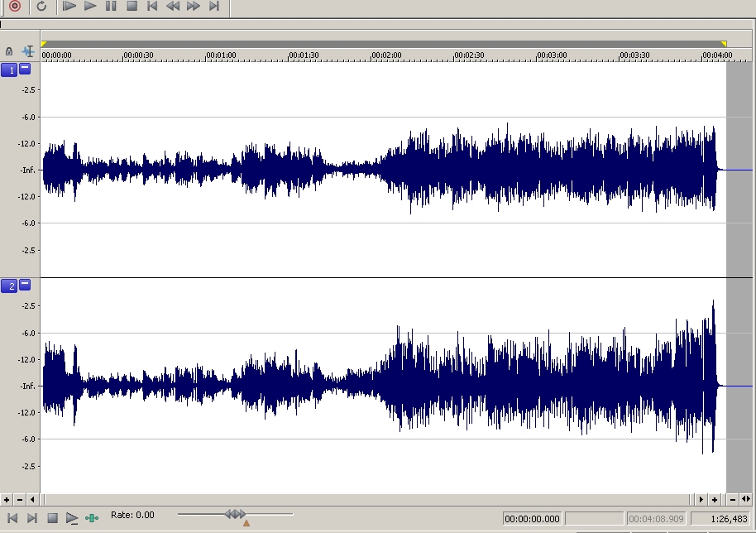This screenshot has height=533, width=756.
Task: Click Go to Start in the window playbar
Action: coord(12,518)
